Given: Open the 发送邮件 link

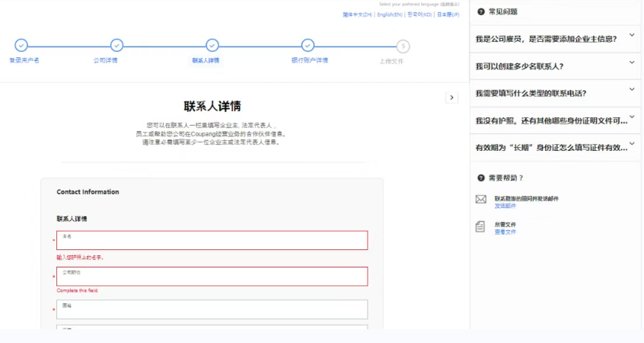Looking at the screenshot, I should pos(505,206).
